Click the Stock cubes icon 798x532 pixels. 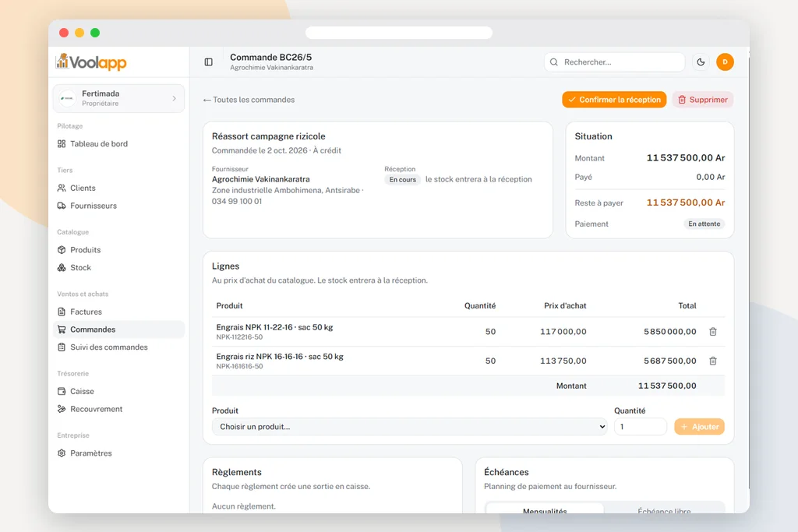point(62,267)
